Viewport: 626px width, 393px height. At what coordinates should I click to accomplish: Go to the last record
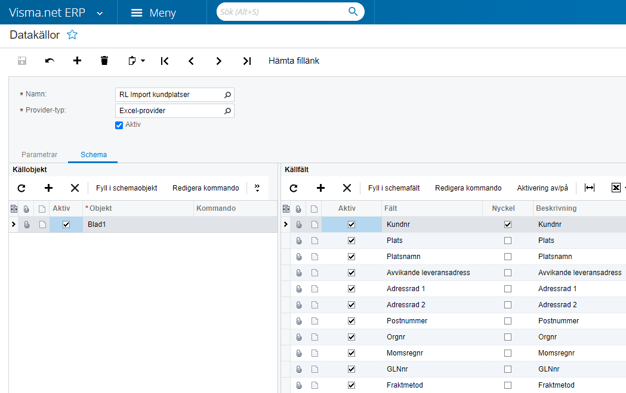247,61
